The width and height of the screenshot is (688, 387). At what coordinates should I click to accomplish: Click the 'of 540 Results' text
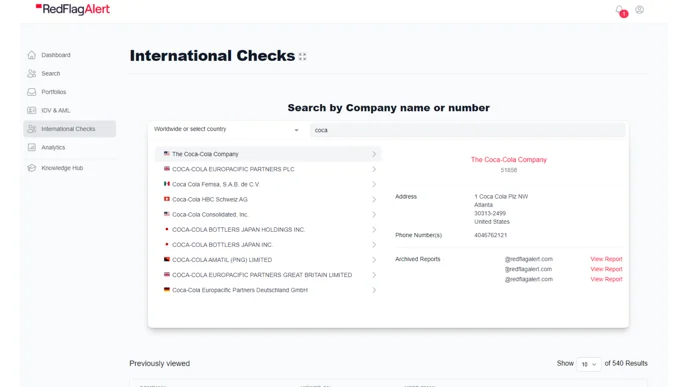coord(626,363)
